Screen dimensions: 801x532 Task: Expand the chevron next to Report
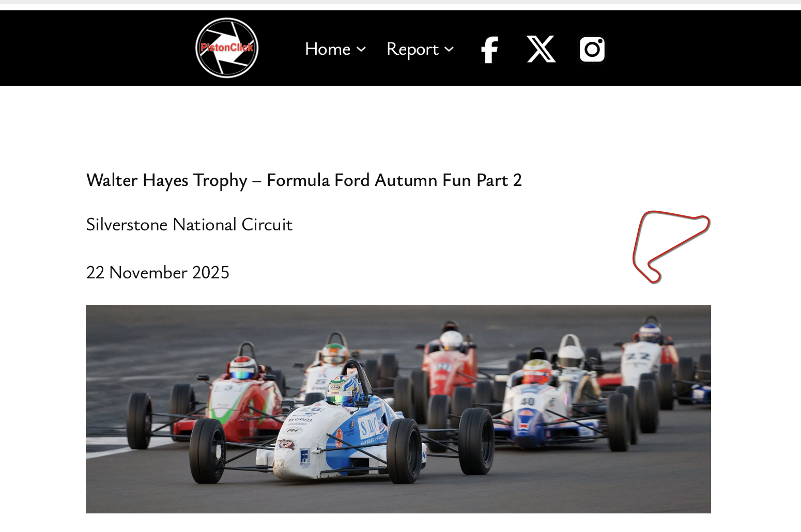(449, 49)
